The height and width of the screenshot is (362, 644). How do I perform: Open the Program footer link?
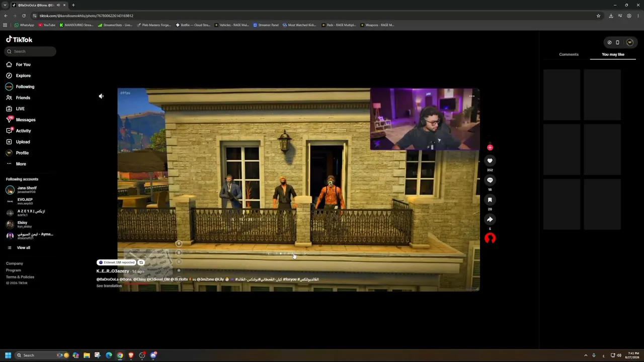(x=14, y=270)
